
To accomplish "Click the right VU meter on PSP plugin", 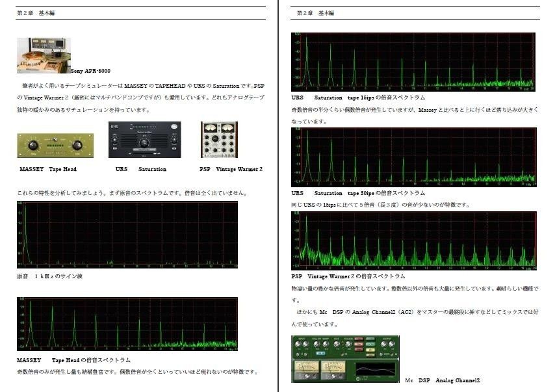I will coord(227,127).
